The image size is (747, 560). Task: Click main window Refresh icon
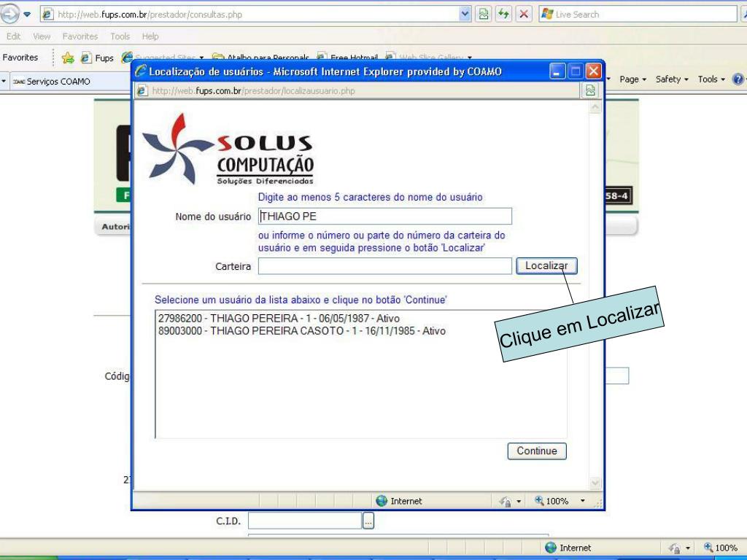503,15
